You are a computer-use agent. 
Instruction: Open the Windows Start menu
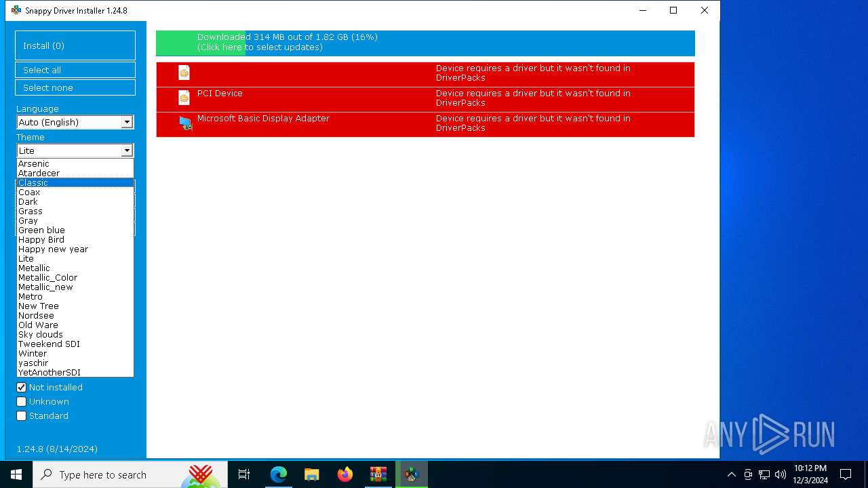16,474
